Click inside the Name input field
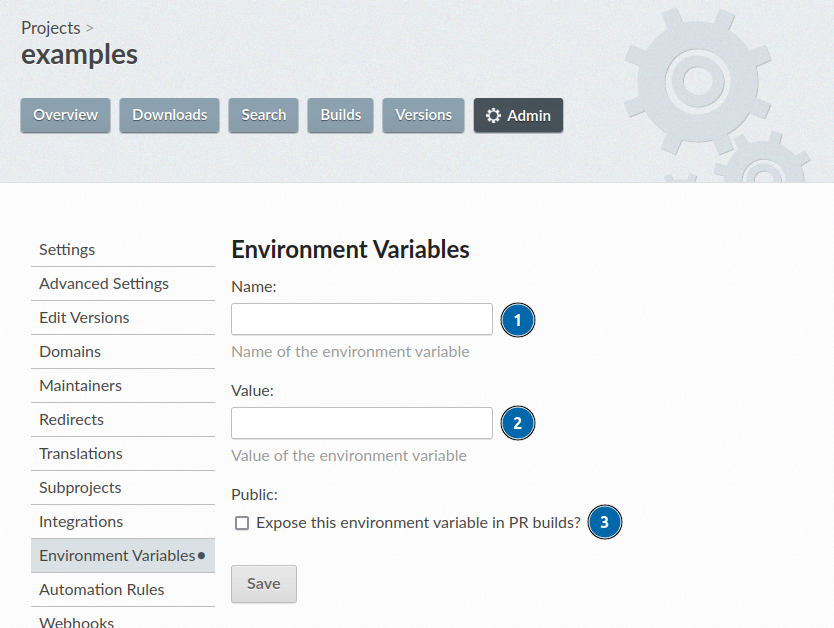The width and height of the screenshot is (834, 628). click(361, 319)
